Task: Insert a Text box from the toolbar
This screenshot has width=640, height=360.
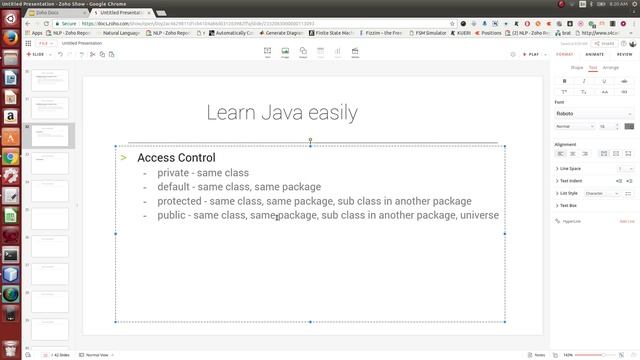Action: click(267, 52)
